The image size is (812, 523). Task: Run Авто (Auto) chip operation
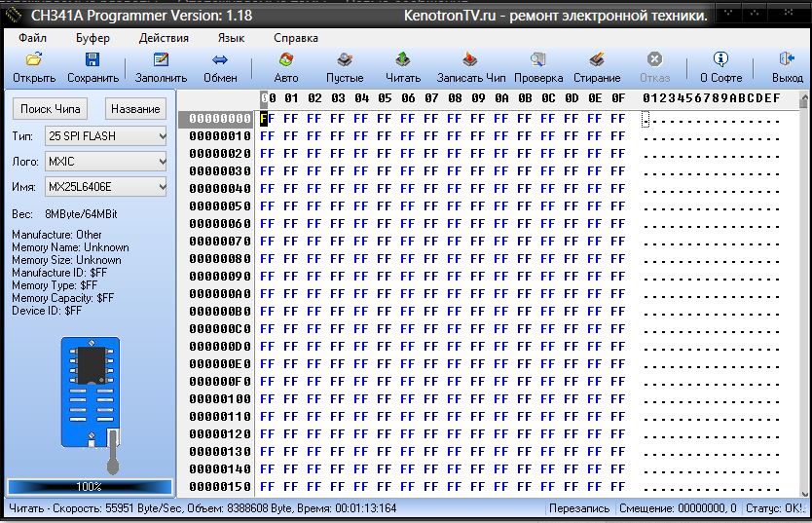pyautogui.click(x=286, y=60)
